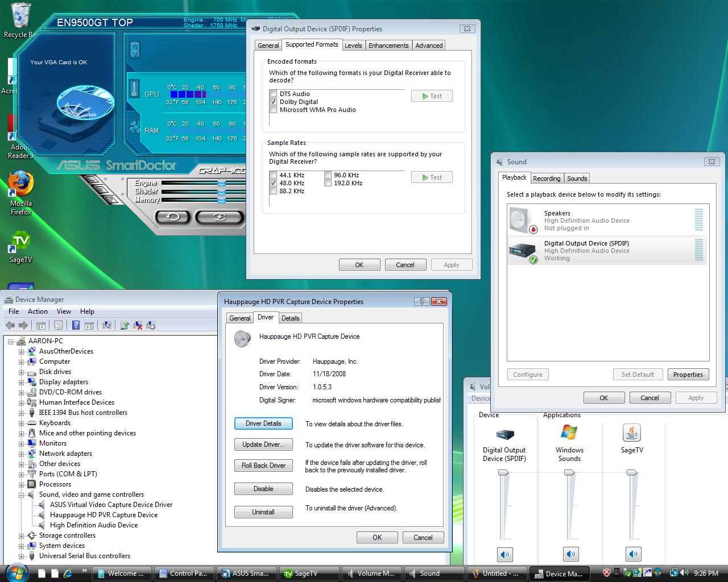This screenshot has width=728, height=582.
Task: Collapse the AARON-PC root node
Action: pos(10,341)
